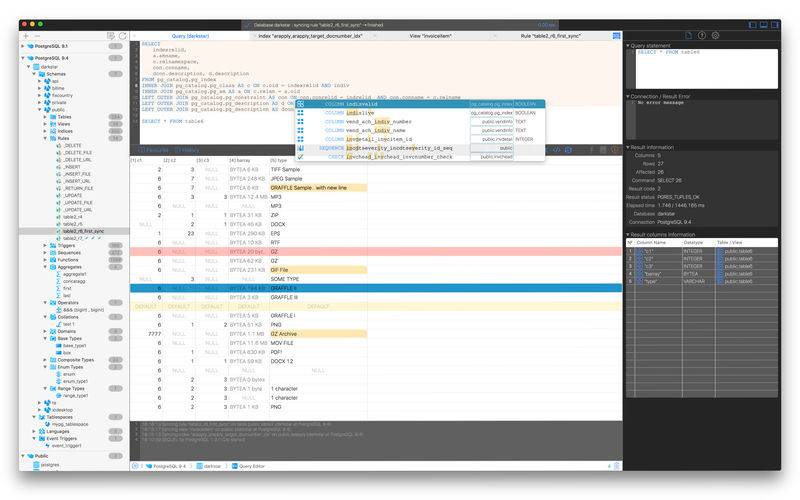
Task: Select the aggregate1 item
Action: pyautogui.click(x=74, y=274)
